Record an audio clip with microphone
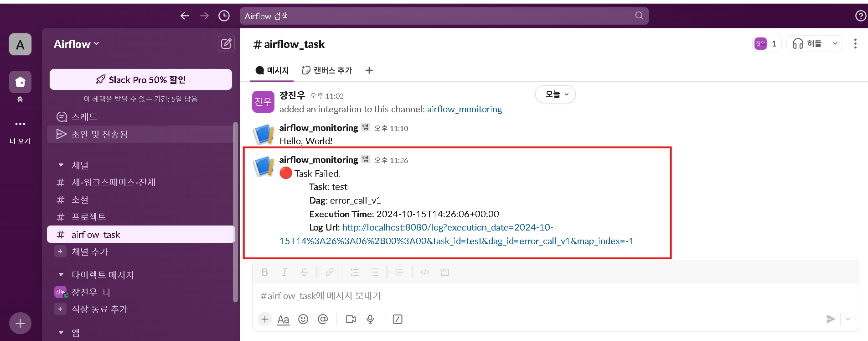The height and width of the screenshot is (341, 868). (370, 319)
